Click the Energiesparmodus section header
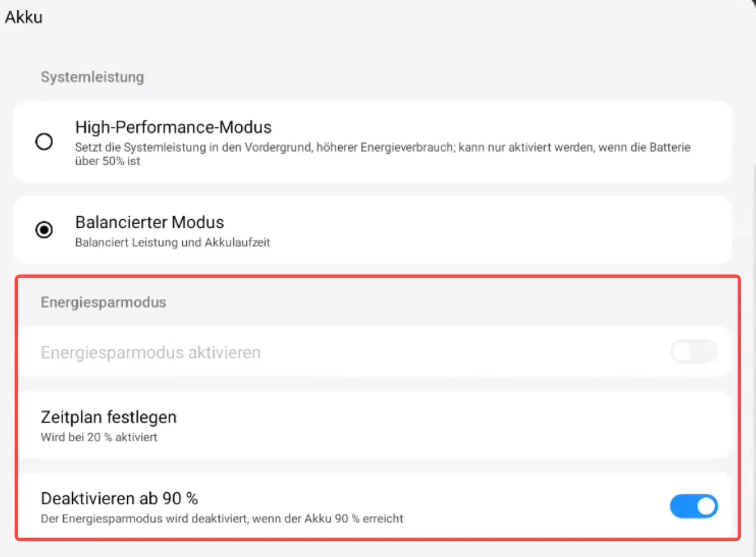This screenshot has height=557, width=756. click(103, 302)
